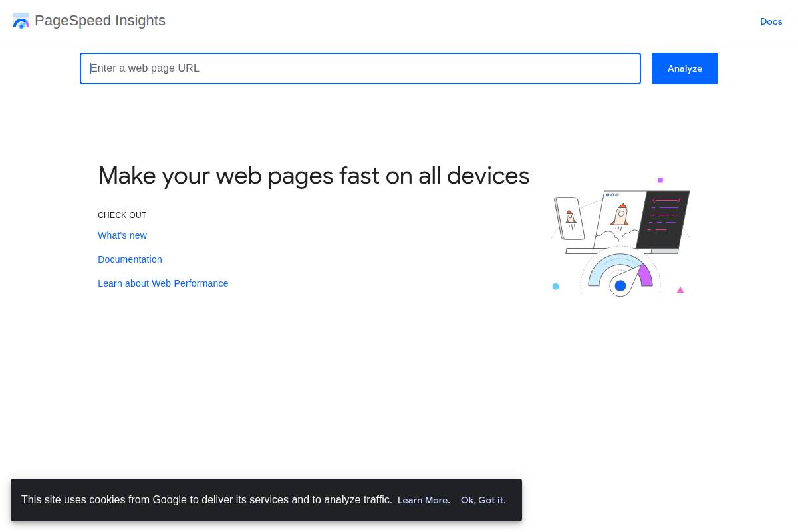Click the PageSpeed Insights logo icon
This screenshot has width=798, height=532.
pos(21,21)
